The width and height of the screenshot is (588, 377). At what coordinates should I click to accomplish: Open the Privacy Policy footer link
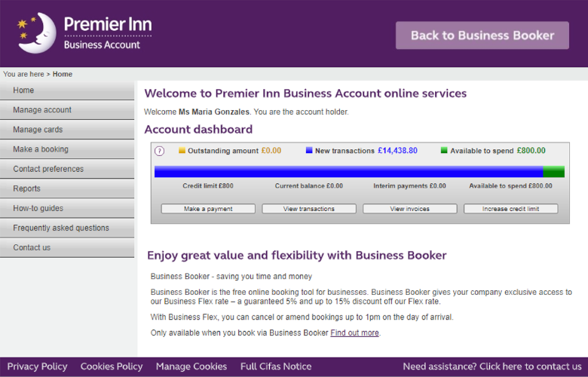[x=37, y=366]
